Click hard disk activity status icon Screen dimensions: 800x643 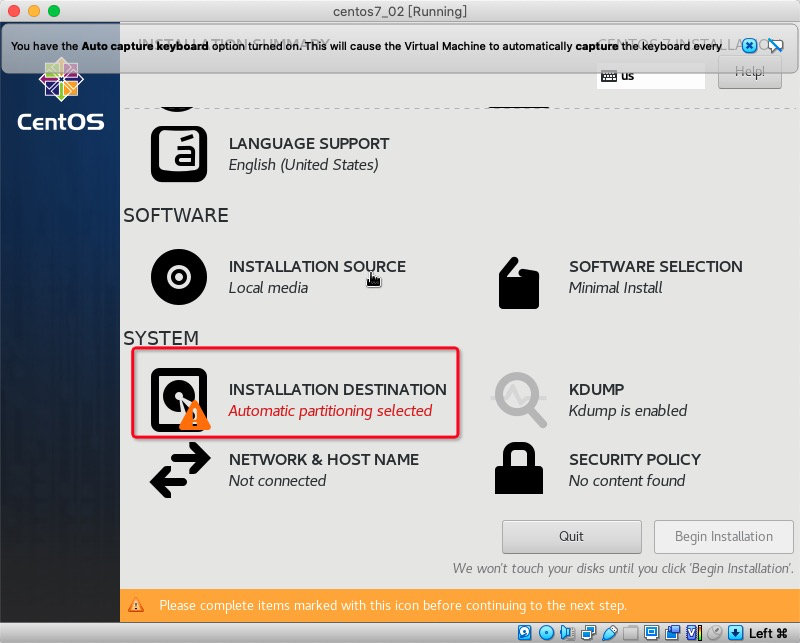[524, 633]
